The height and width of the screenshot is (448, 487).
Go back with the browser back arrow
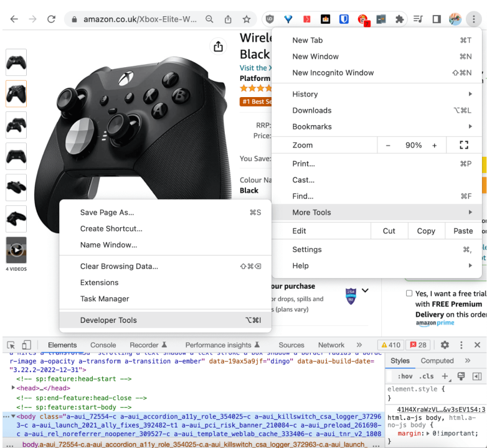14,19
